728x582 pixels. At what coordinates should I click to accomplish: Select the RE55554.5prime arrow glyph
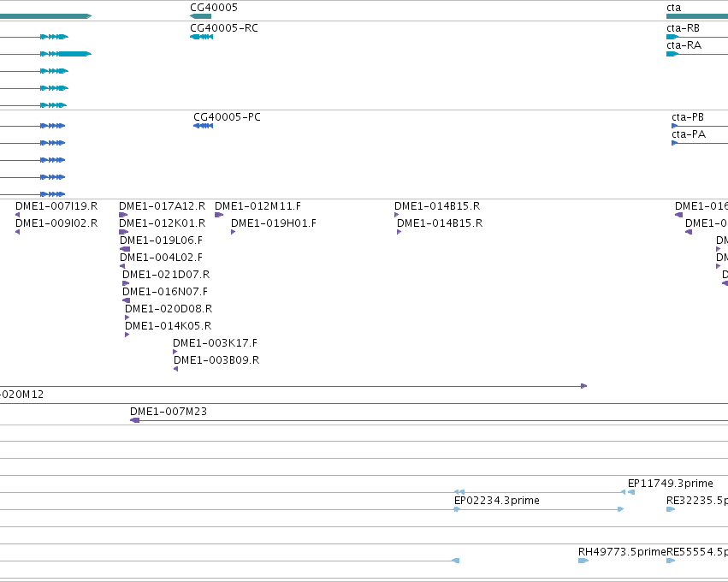pyautogui.click(x=671, y=561)
